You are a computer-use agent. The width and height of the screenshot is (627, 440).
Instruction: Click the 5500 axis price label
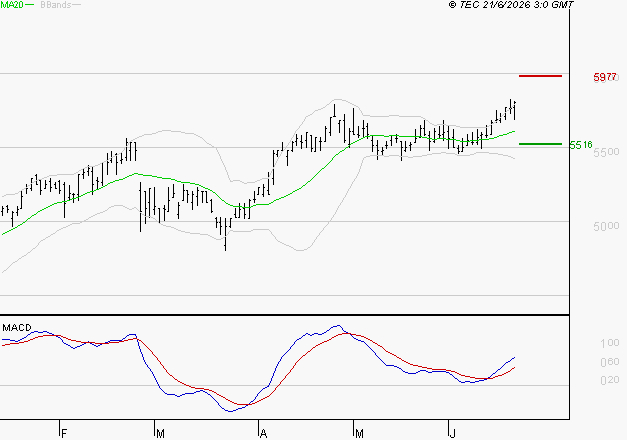[606, 152]
